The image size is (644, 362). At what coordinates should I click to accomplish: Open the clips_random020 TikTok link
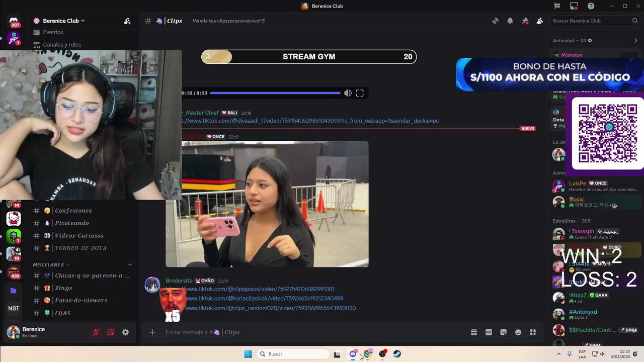click(x=271, y=308)
